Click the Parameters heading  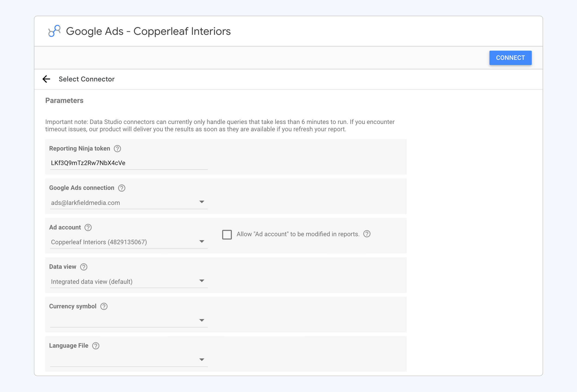click(64, 100)
